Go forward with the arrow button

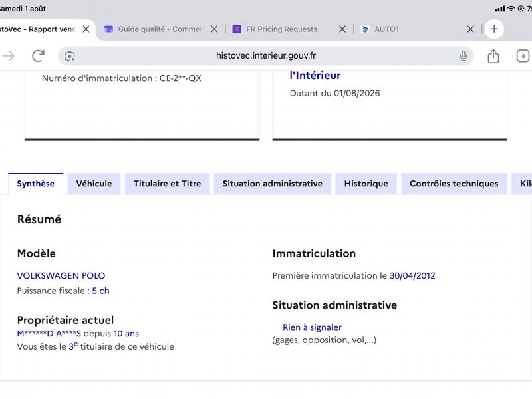(8, 56)
